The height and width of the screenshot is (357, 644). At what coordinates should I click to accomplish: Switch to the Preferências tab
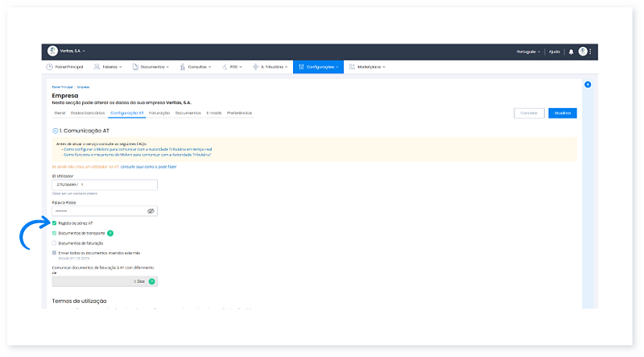pyautogui.click(x=239, y=113)
